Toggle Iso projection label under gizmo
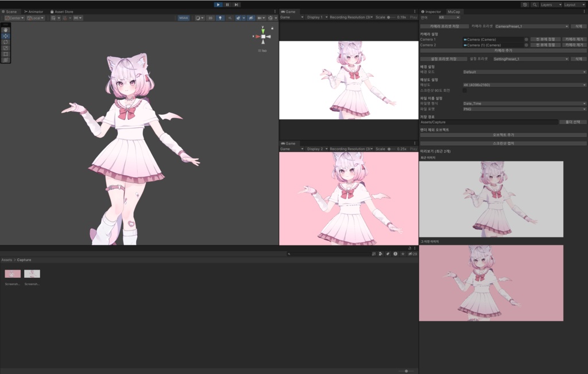The image size is (588, 374). (262, 50)
